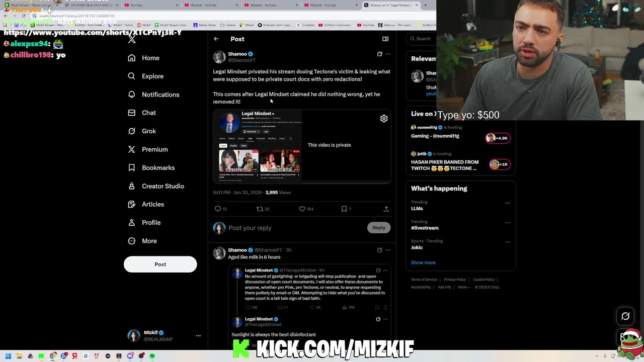Screen dimensions: 644x362
Task: Click the X logo at the top left
Action: pos(132,39)
